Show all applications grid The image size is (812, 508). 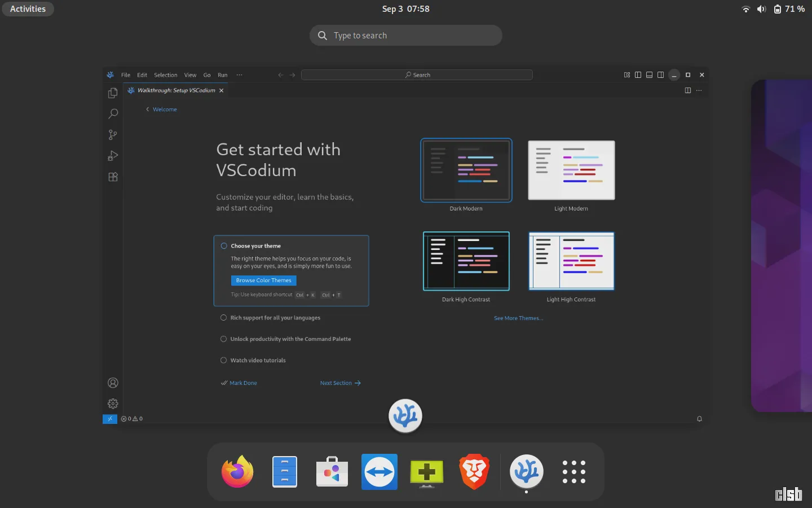click(574, 472)
